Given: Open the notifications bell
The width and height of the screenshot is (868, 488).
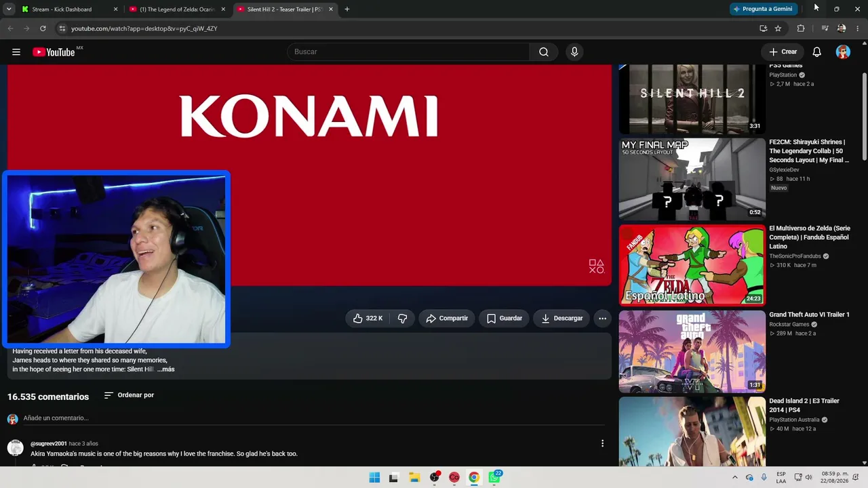Looking at the screenshot, I should tap(817, 52).
